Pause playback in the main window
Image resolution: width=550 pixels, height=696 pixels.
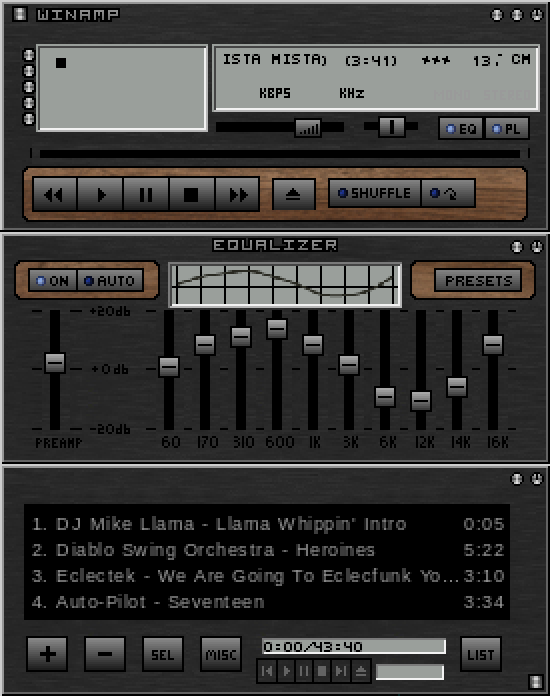146,194
